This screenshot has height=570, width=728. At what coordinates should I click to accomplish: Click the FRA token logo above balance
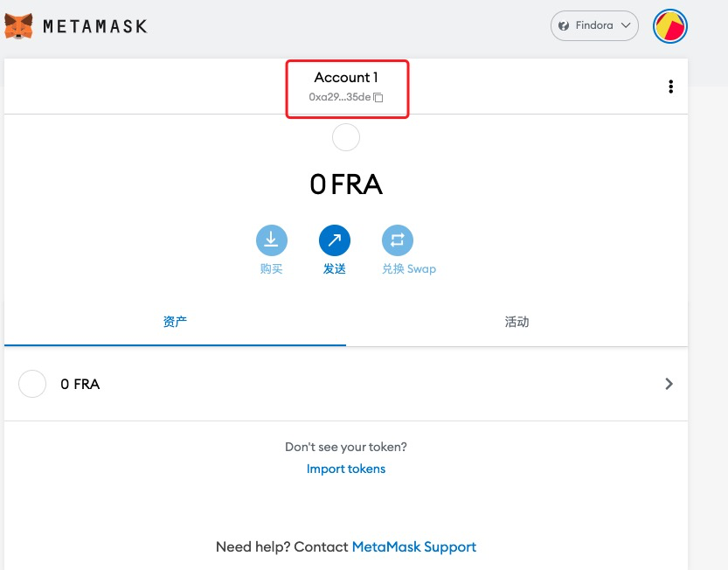click(x=346, y=138)
